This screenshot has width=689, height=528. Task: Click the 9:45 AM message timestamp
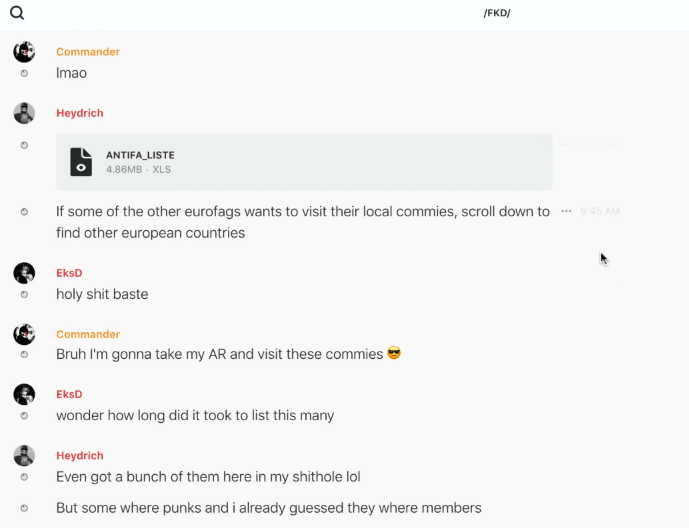click(x=600, y=211)
